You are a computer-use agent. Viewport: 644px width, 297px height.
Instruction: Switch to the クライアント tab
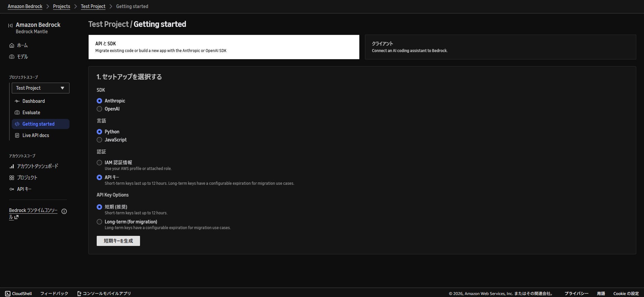(501, 47)
